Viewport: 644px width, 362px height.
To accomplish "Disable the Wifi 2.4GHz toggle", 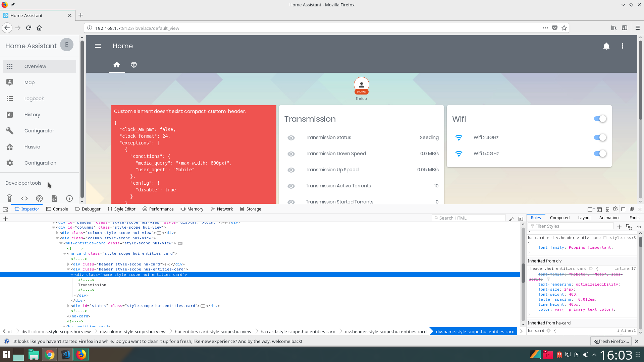I will click(x=600, y=137).
